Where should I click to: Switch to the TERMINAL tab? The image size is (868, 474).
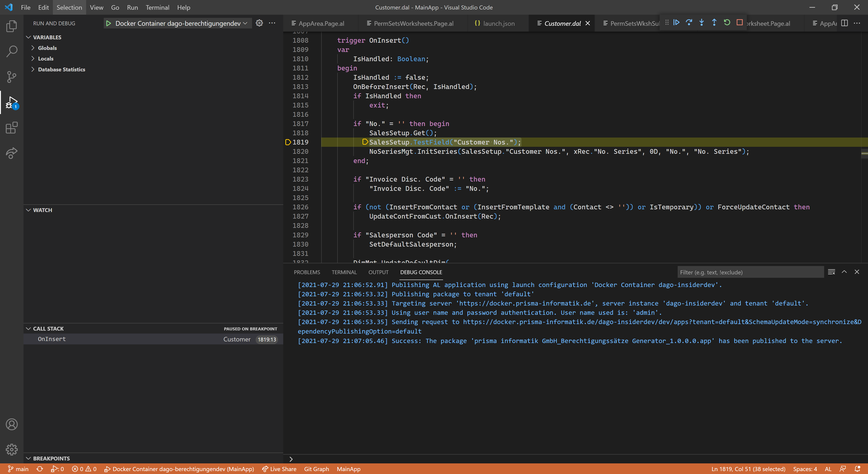[x=344, y=272]
